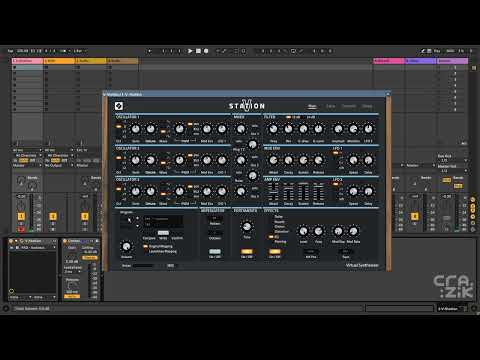Image resolution: width=480 pixels, height=360 pixels.
Task: Toggle the Effects On/Off button
Action: [275, 252]
